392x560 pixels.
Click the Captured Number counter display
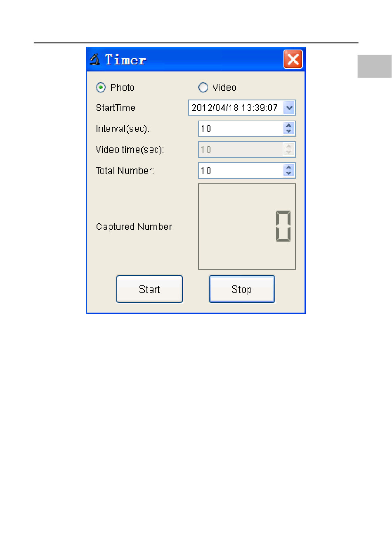pos(247,226)
